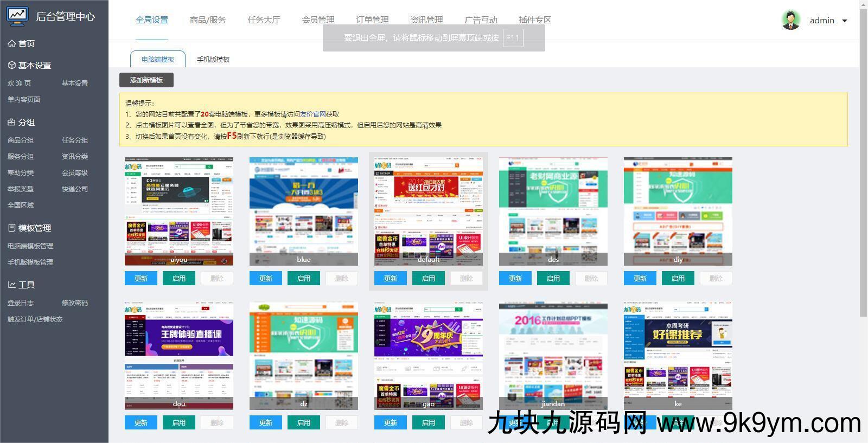Open the 全局设置 top menu
This screenshot has width=868, height=443.
tap(152, 20)
